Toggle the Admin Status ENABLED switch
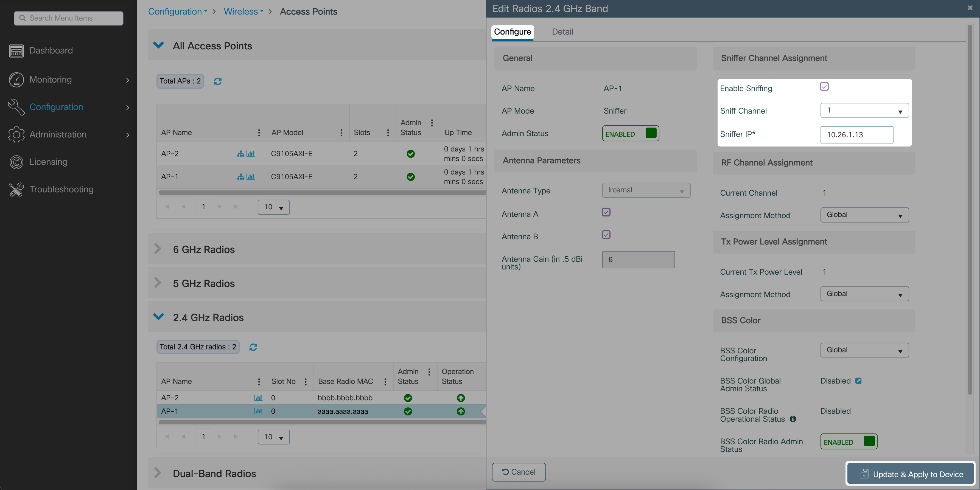 pos(630,134)
